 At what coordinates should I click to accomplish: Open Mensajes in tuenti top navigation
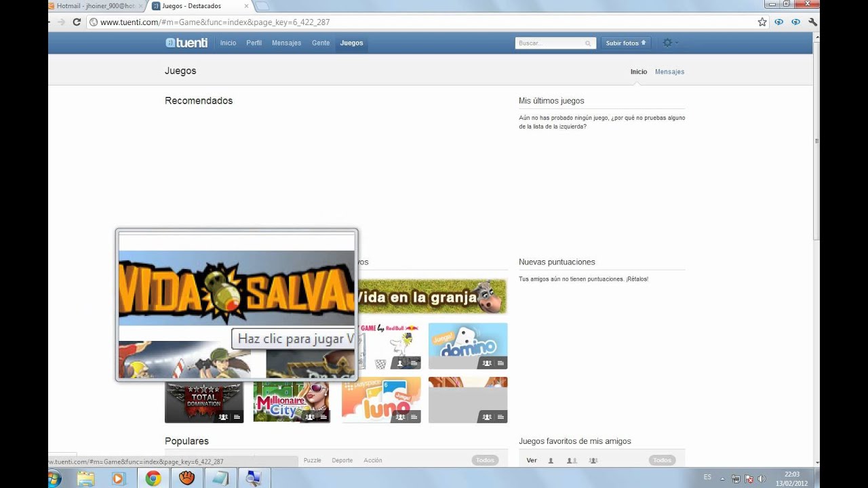point(286,43)
